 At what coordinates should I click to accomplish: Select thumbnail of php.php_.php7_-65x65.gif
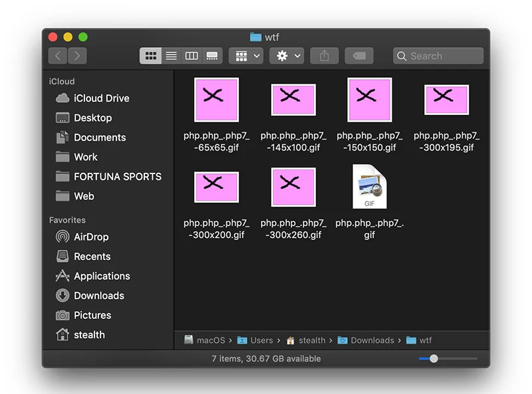(x=217, y=100)
